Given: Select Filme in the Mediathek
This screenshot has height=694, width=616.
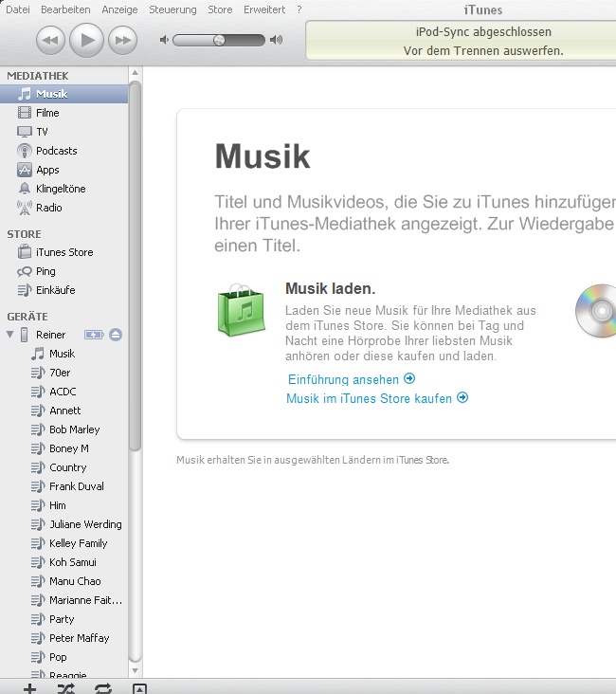Looking at the screenshot, I should tap(64, 113).
